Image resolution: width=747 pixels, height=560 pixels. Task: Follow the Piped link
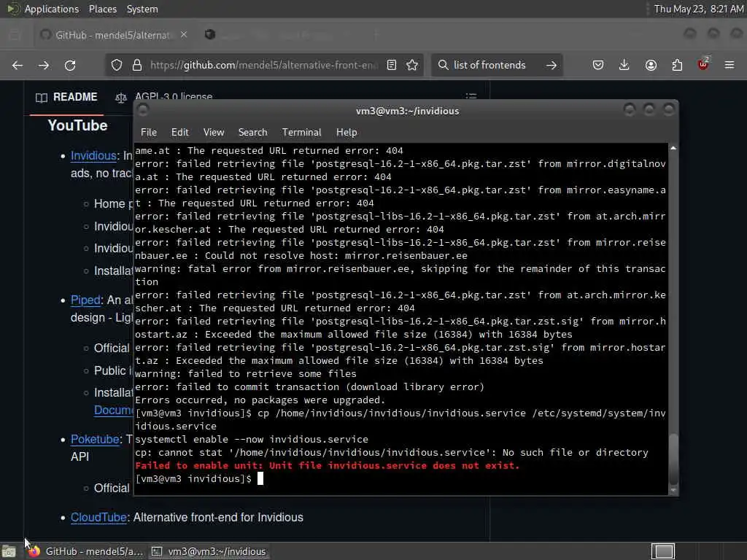point(85,300)
